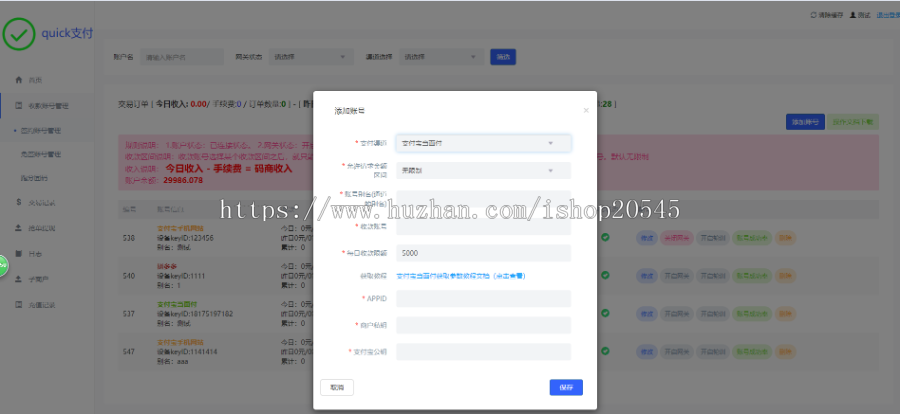Viewport: 900px width, 414px height.
Task: Click the green status check in row 540
Action: (606, 275)
